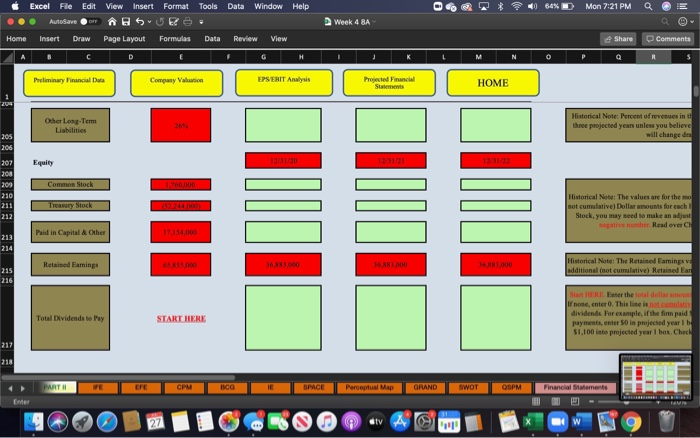Screen dimensions: 700x438
Task: Switch to the SPACE sheet tab
Action: [314, 388]
